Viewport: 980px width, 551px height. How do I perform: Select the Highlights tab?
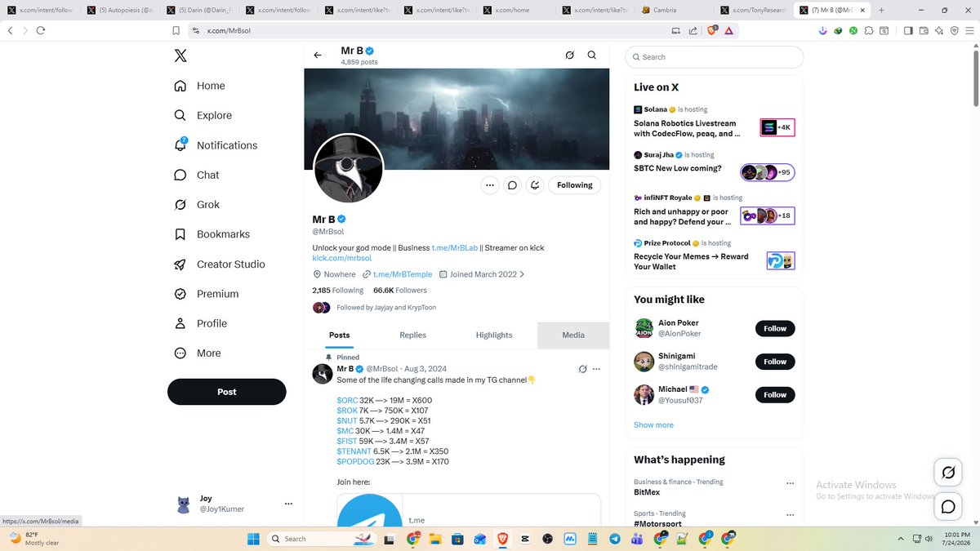tap(494, 335)
